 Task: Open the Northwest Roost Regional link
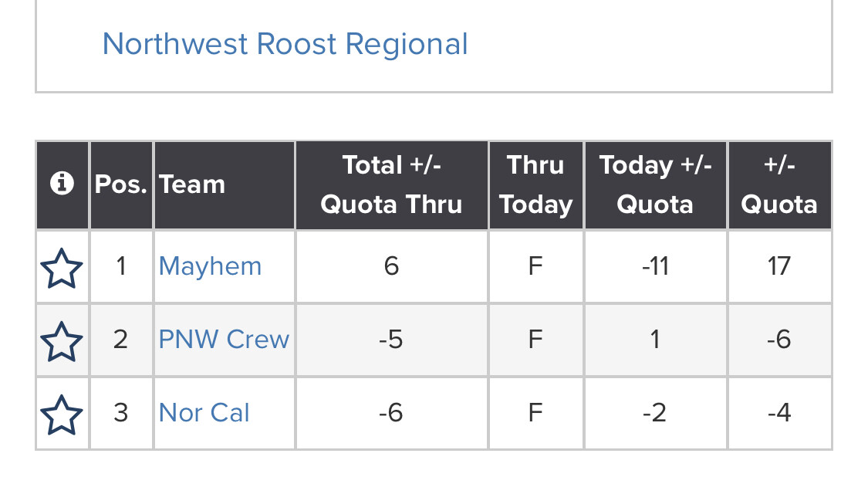click(285, 44)
